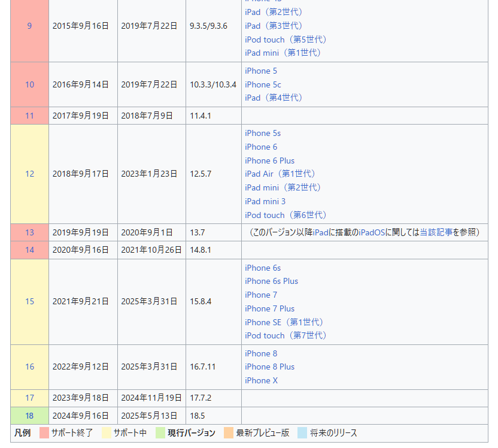The width and height of the screenshot is (498, 448).
Task: Follow the iPhone 6 link
Action: (x=261, y=147)
